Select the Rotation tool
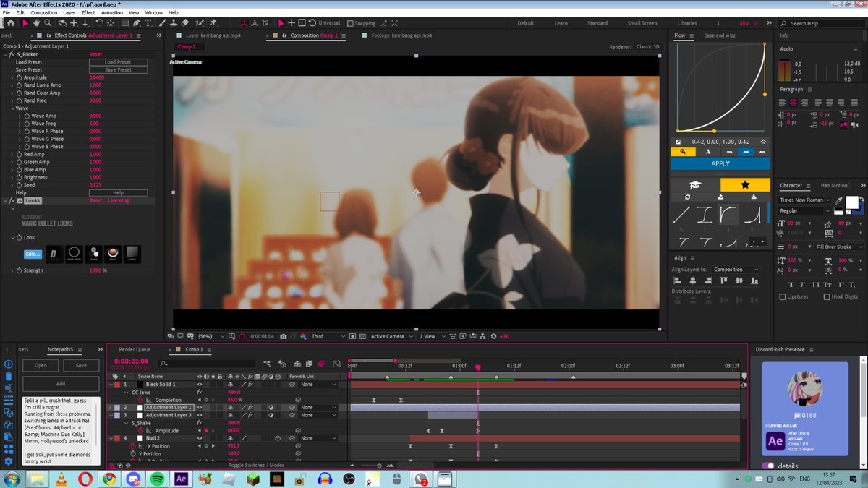 pos(98,23)
